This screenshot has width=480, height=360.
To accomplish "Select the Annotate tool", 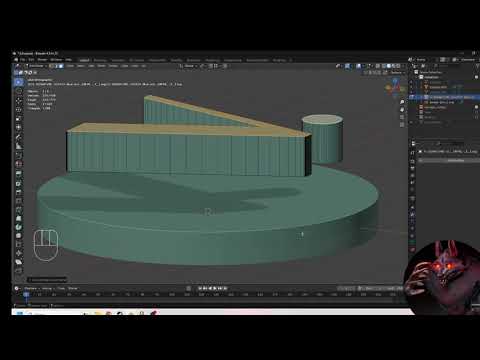I will tap(19, 137).
